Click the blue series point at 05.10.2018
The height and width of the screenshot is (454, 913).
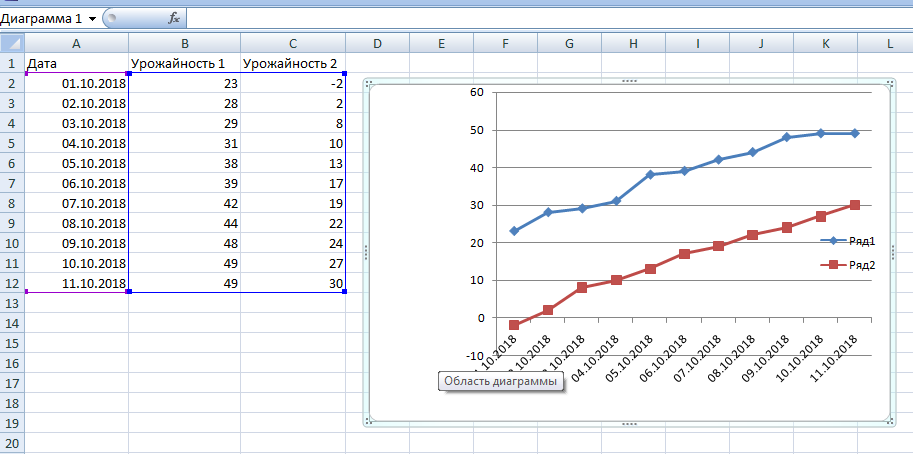coord(650,174)
